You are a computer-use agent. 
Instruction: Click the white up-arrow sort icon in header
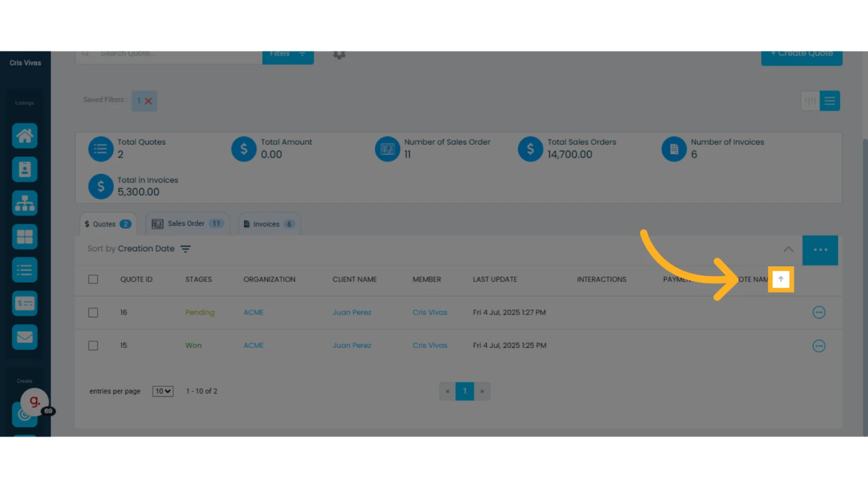pos(781,279)
